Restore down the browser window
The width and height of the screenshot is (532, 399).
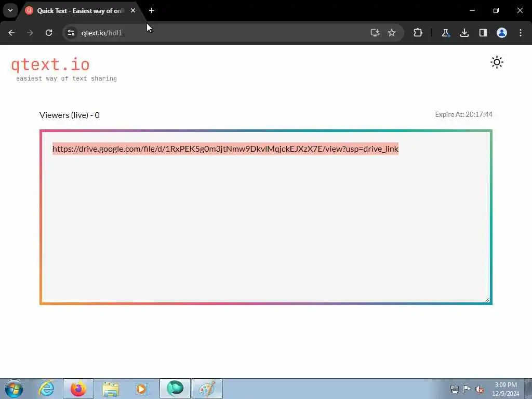tap(496, 10)
